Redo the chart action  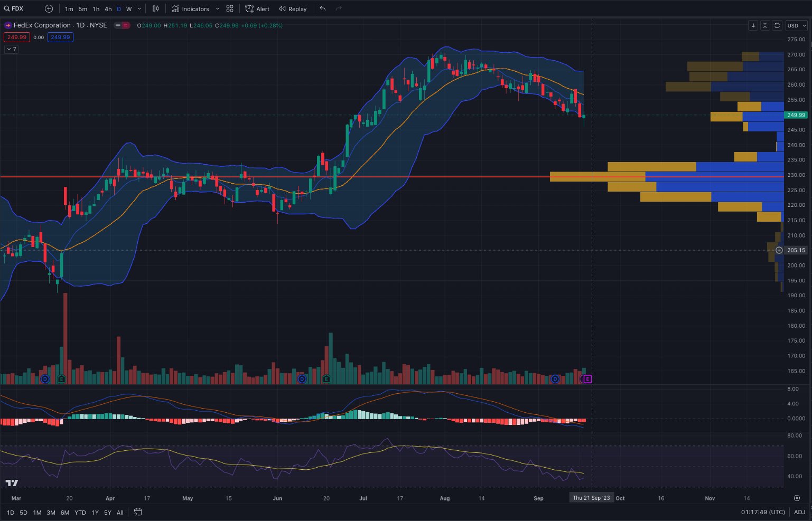(x=339, y=9)
